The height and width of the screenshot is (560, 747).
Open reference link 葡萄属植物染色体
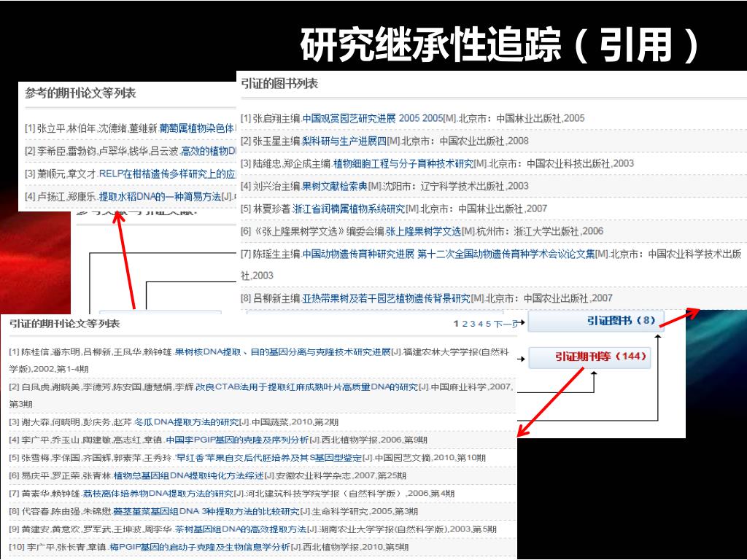pos(197,128)
